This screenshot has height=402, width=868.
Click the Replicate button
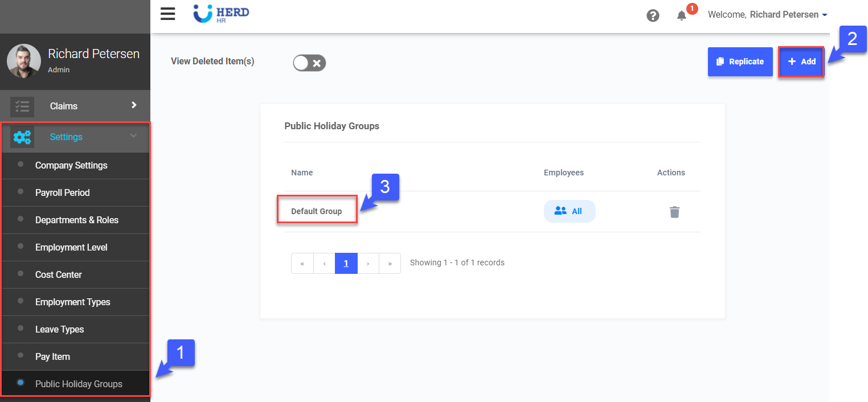pyautogui.click(x=740, y=61)
